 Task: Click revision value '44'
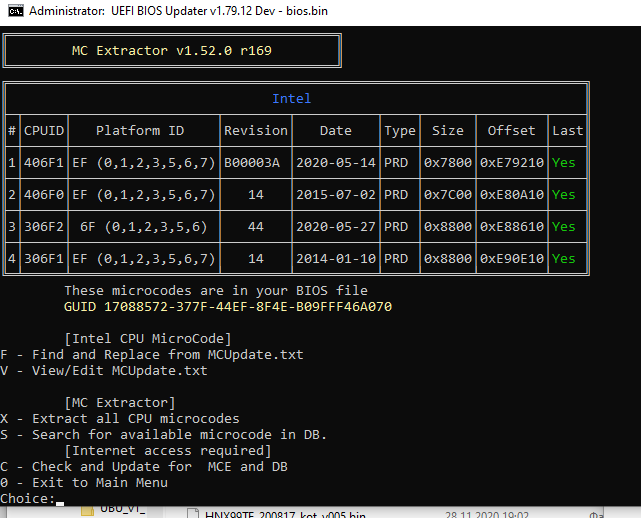pyautogui.click(x=256, y=226)
